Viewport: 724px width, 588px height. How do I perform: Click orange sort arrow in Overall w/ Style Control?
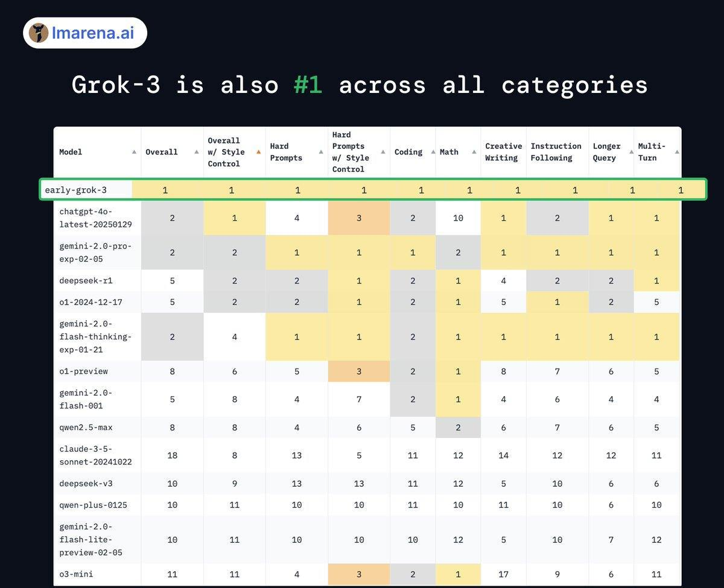tap(259, 152)
